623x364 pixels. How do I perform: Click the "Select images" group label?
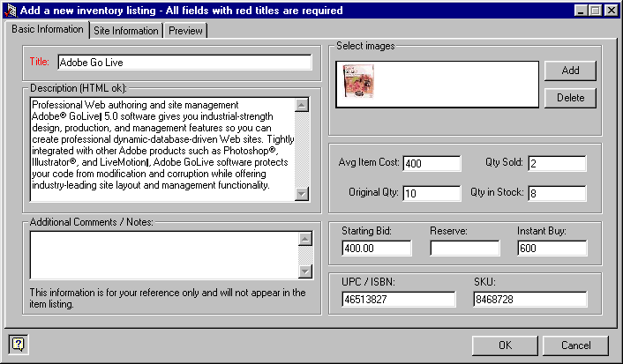click(365, 46)
